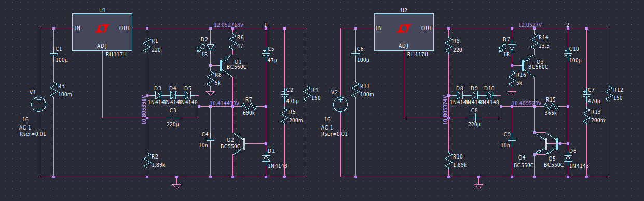Click the ADJ pin label on U1
This screenshot has height=201, width=644.
102,46
